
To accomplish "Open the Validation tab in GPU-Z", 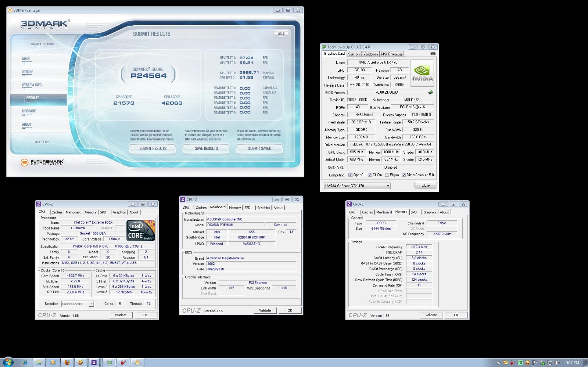I will click(x=370, y=54).
